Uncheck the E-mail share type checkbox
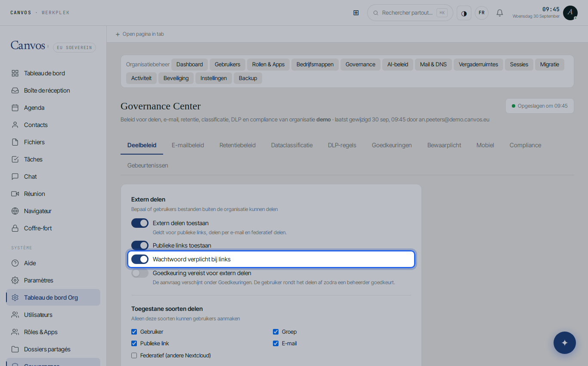This screenshot has height=366, width=588. (x=275, y=343)
